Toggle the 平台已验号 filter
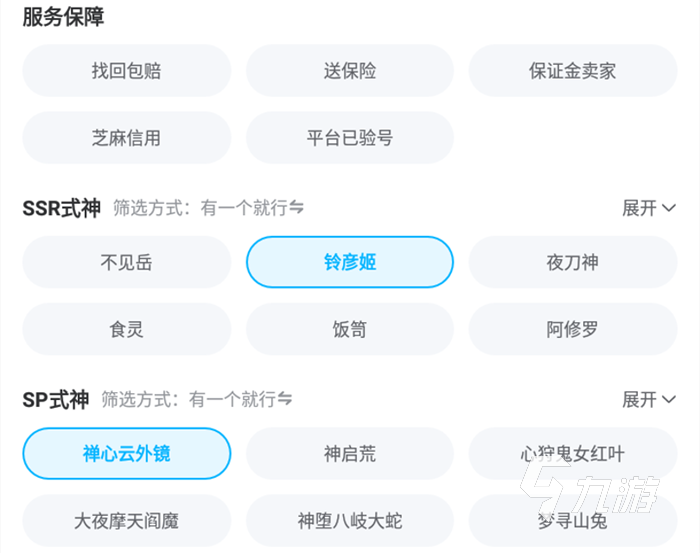Image resolution: width=700 pixels, height=553 pixels. 349,138
